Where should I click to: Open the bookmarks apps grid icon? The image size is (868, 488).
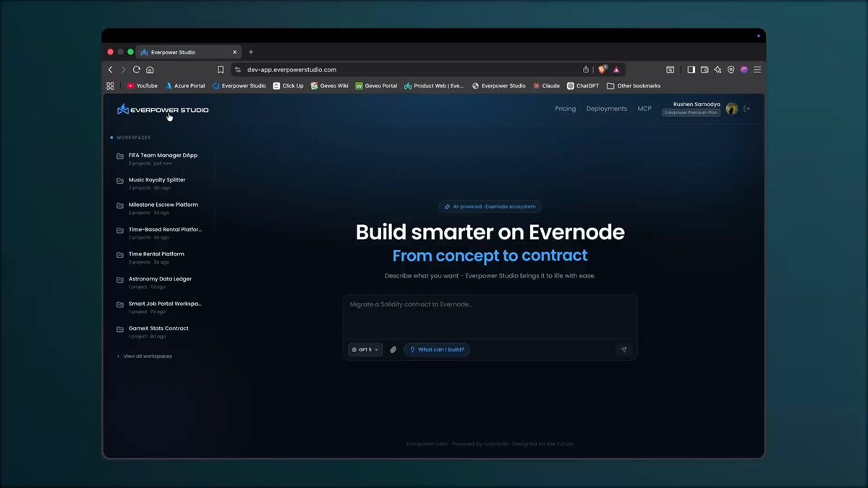[111, 85]
